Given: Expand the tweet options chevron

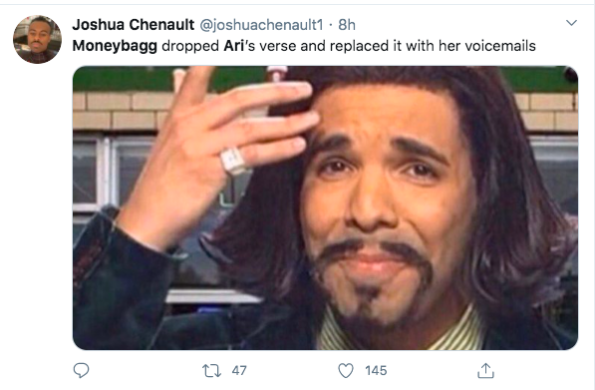Looking at the screenshot, I should point(571,23).
